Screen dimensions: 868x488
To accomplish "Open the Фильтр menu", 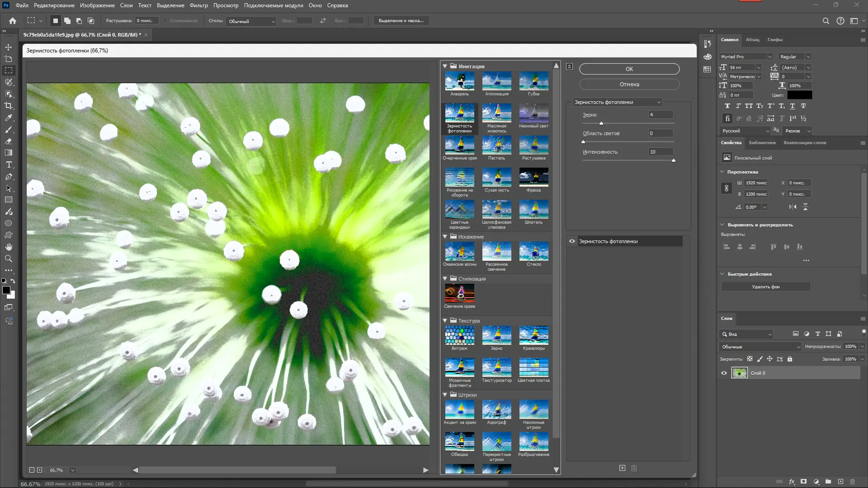I will click(198, 5).
